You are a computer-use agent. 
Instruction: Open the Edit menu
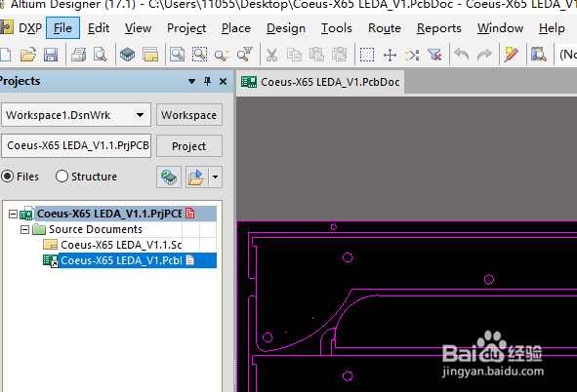click(x=99, y=28)
